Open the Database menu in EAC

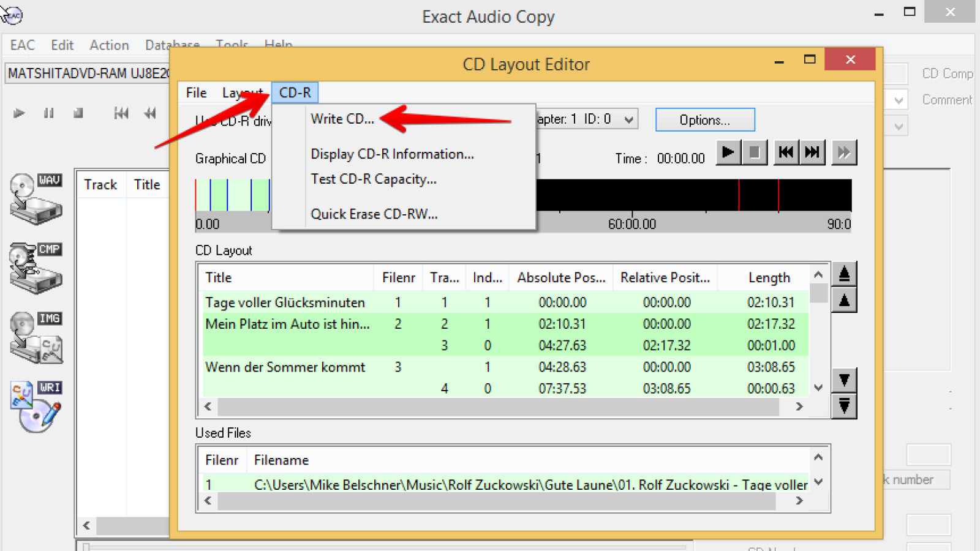[x=171, y=44]
